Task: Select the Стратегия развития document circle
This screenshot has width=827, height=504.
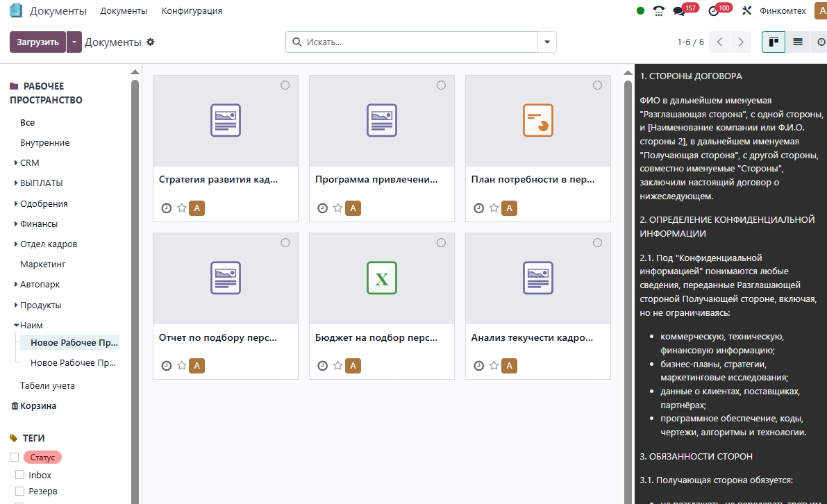Action: 285,85
